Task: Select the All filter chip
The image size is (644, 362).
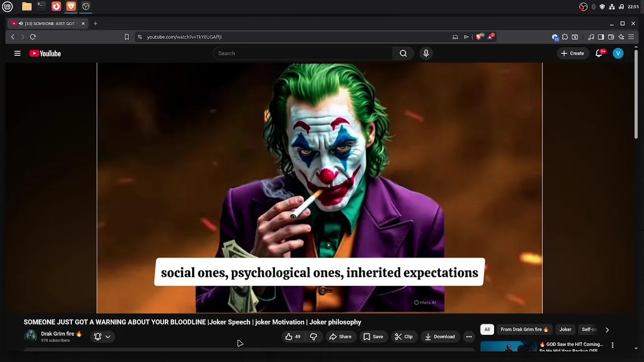Action: click(x=487, y=330)
